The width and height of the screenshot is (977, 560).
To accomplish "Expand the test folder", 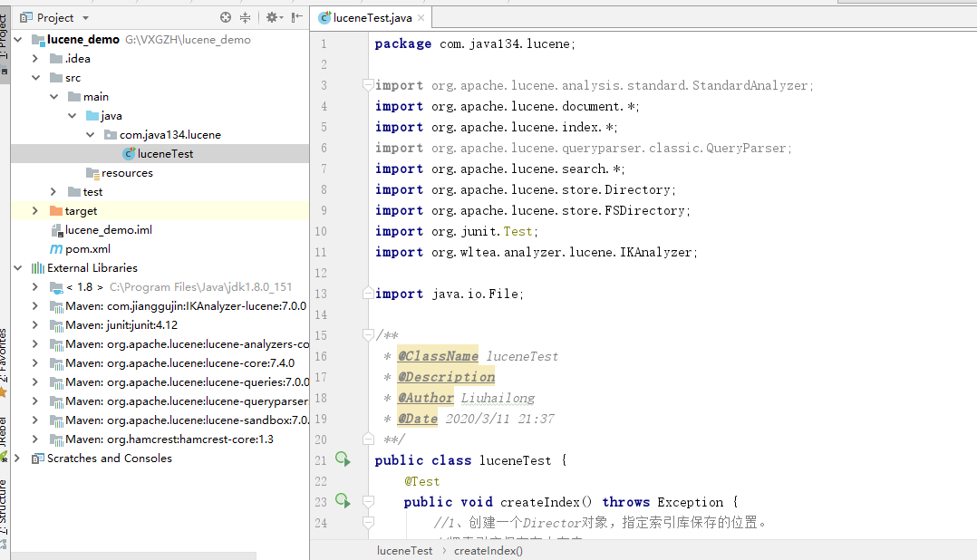I will [x=53, y=192].
